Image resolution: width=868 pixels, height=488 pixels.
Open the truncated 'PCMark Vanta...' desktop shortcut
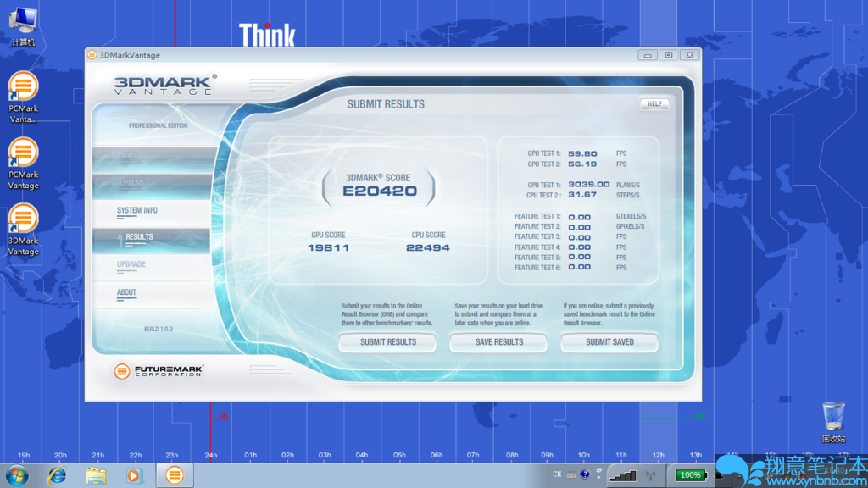click(23, 97)
